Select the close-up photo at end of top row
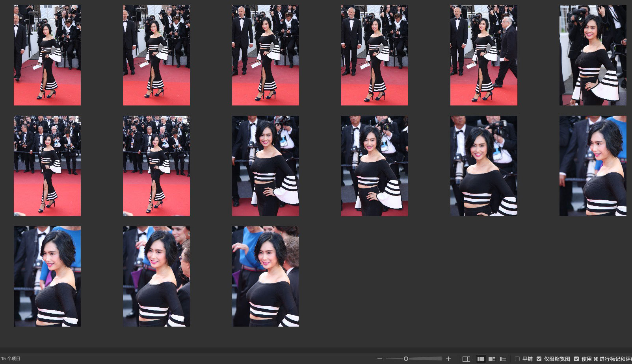Viewport: 632px width, 364px height. tap(593, 55)
